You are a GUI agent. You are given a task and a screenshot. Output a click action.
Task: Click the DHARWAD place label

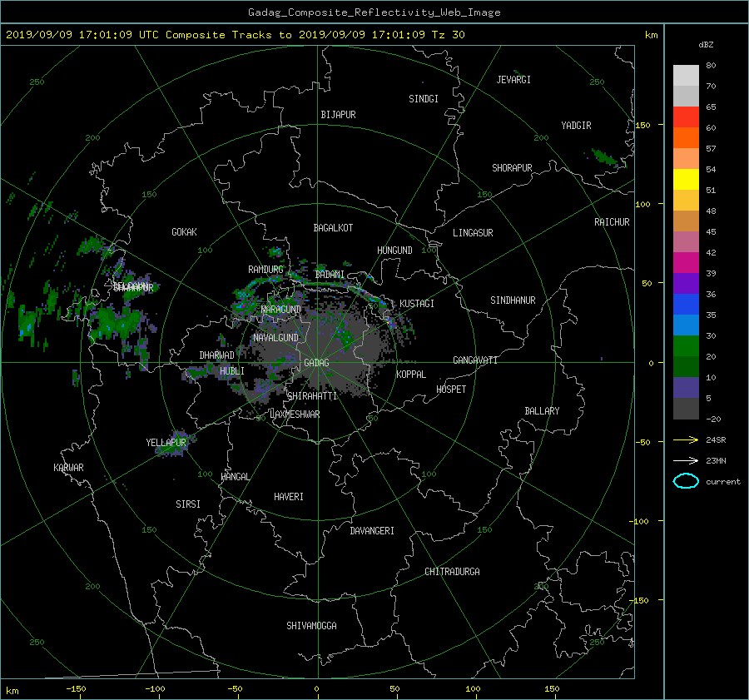(x=216, y=355)
